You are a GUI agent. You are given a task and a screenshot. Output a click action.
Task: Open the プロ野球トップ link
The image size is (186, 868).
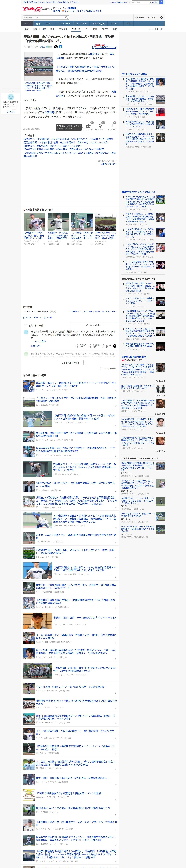75,312
